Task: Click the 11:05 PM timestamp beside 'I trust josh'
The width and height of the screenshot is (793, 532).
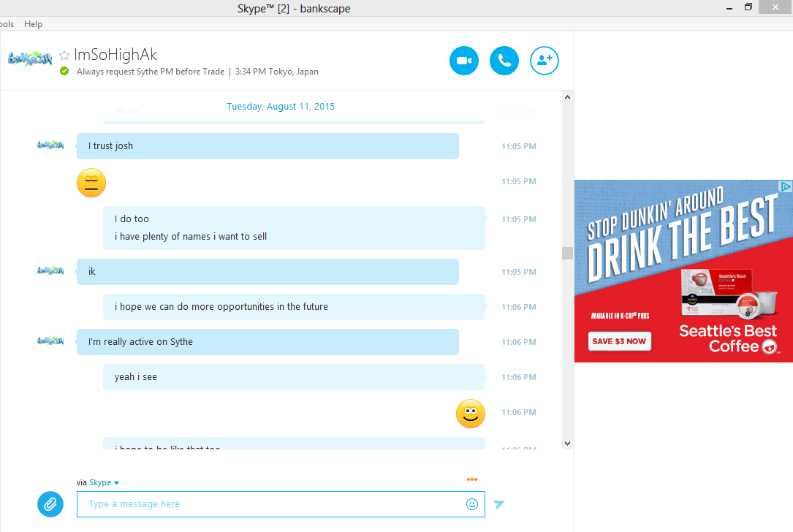Action: 519,146
